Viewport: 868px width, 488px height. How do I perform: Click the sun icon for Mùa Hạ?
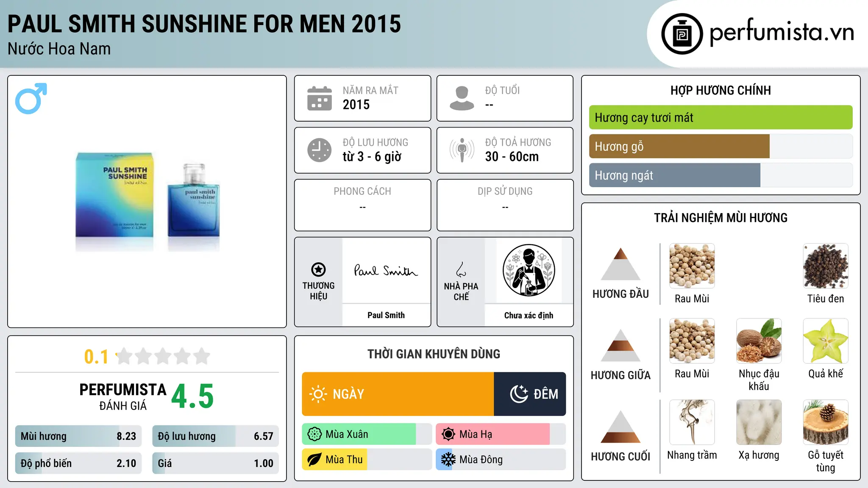click(x=448, y=434)
